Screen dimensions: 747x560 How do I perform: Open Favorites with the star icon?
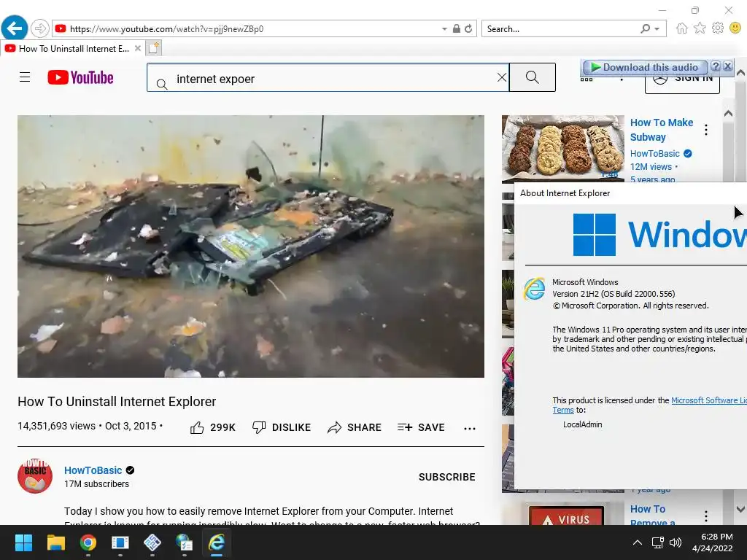[700, 28]
